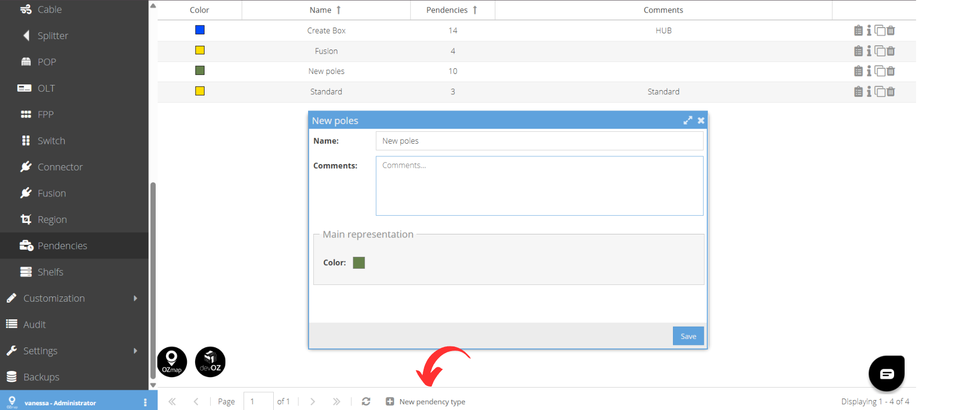Sort table by Pendencies column
980x410 pixels.
click(452, 10)
